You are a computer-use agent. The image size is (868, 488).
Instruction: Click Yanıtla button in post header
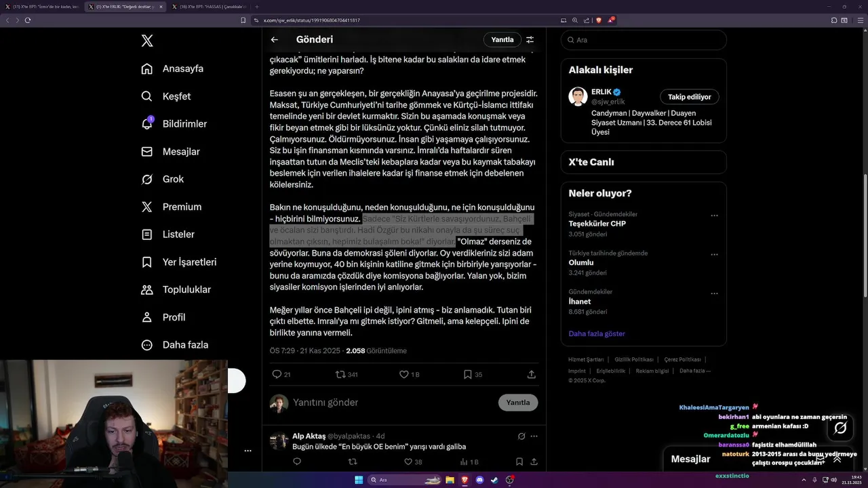click(502, 39)
